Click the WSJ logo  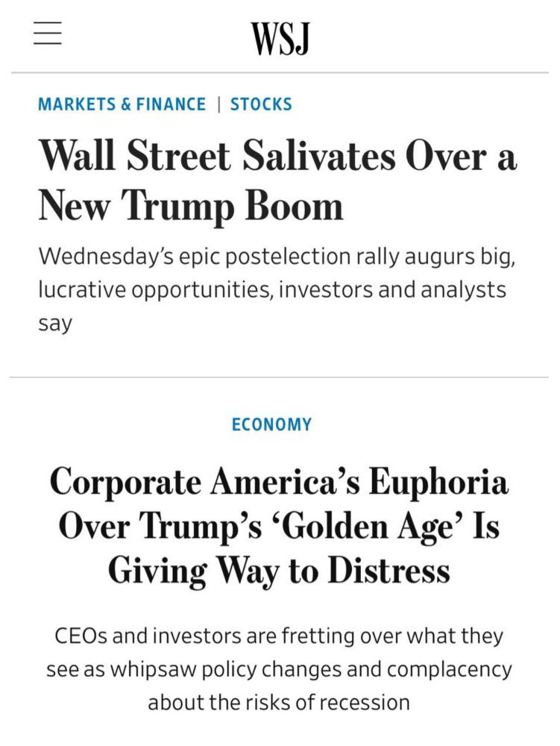pyautogui.click(x=280, y=37)
